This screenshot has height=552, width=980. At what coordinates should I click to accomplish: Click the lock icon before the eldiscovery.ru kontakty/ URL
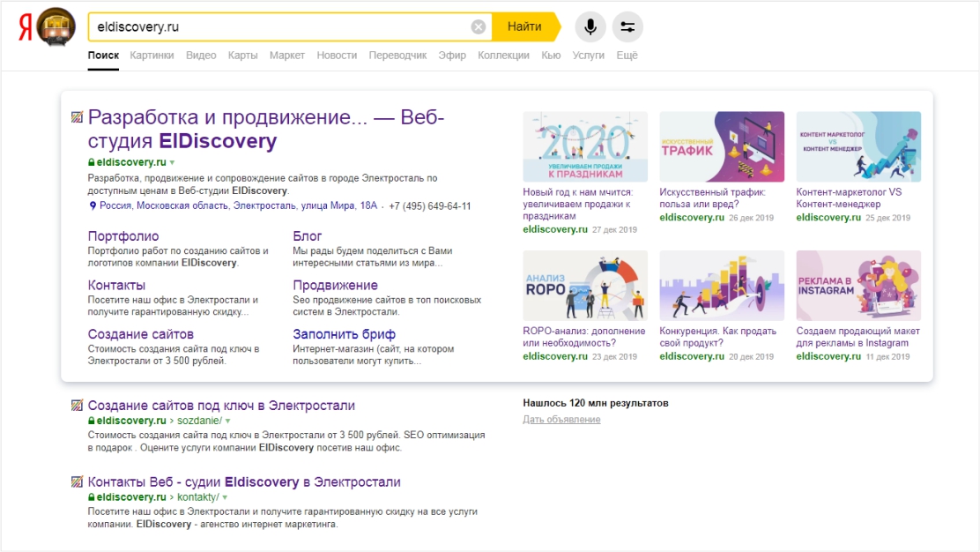(x=92, y=497)
